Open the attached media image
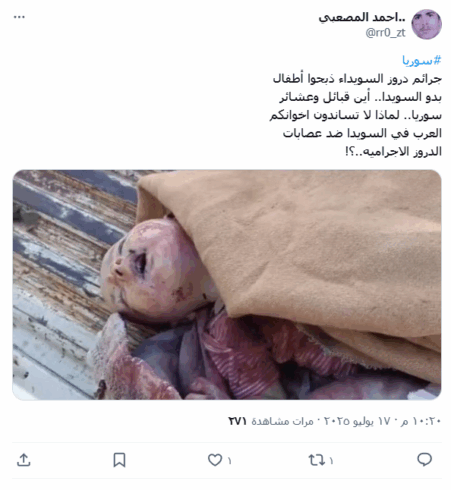Screen dimensions: 451x490 [x=227, y=285]
